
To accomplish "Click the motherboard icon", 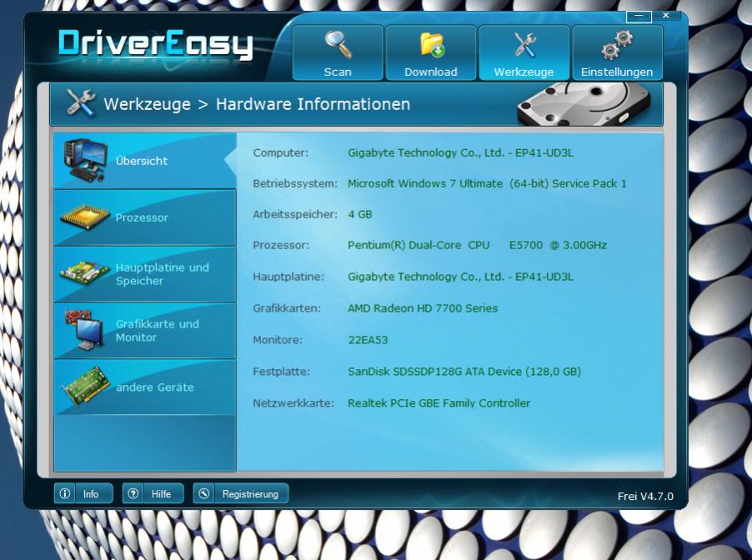I will click(85, 272).
